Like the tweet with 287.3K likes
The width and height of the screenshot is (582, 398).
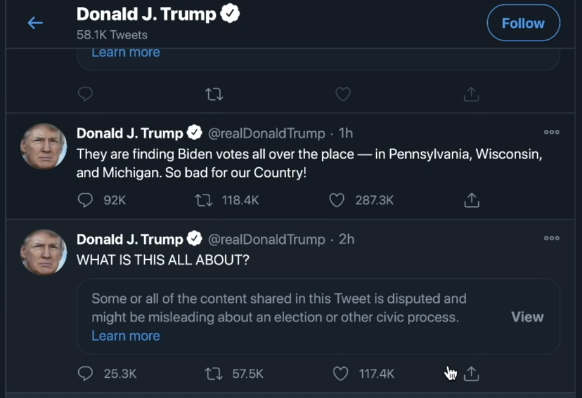tap(337, 200)
